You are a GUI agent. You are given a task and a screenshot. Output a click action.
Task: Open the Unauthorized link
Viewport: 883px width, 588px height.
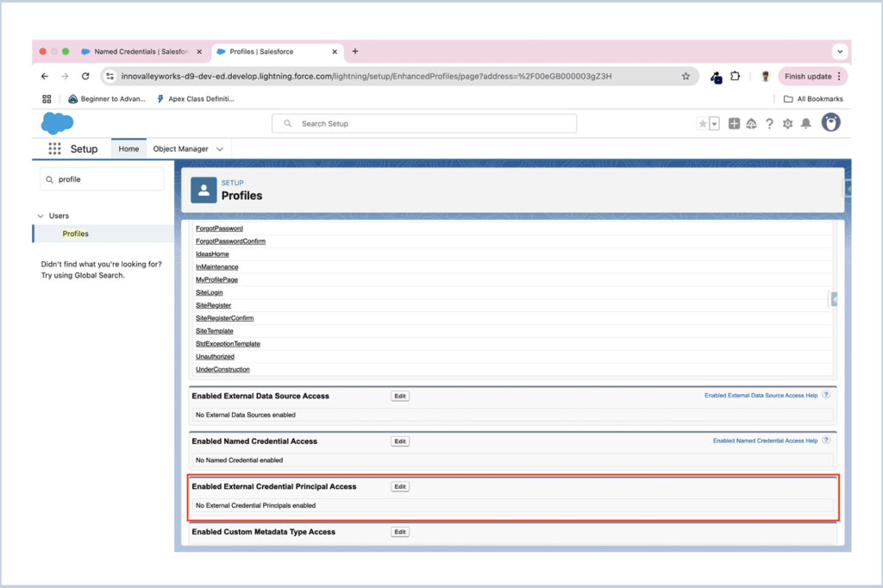tap(215, 357)
